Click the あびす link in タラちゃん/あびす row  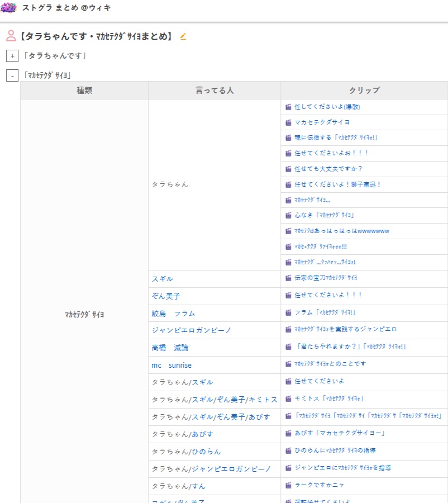click(202, 434)
